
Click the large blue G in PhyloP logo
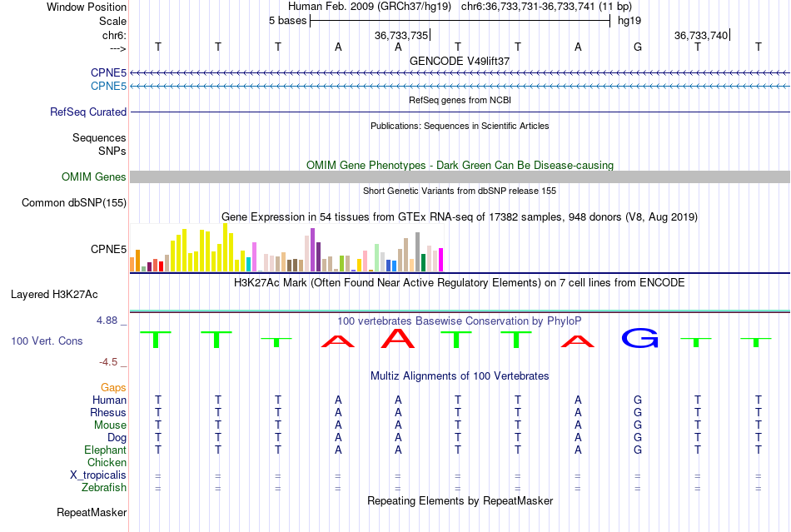click(x=639, y=338)
